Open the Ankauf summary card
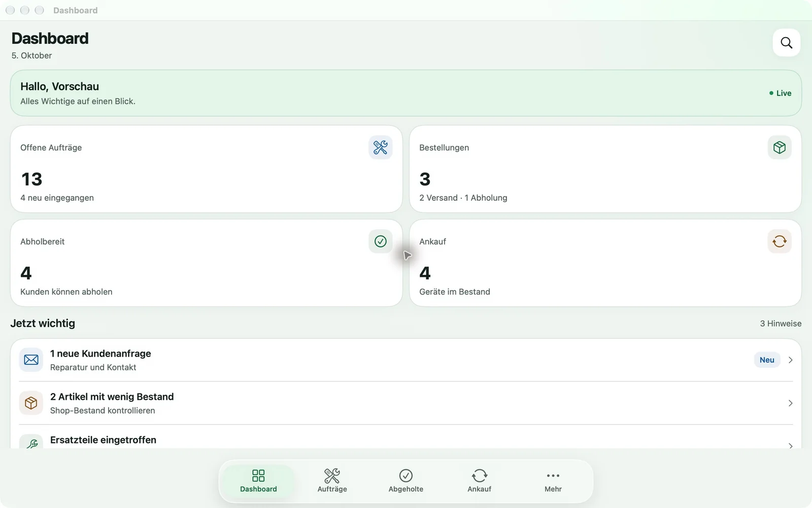 click(605, 263)
